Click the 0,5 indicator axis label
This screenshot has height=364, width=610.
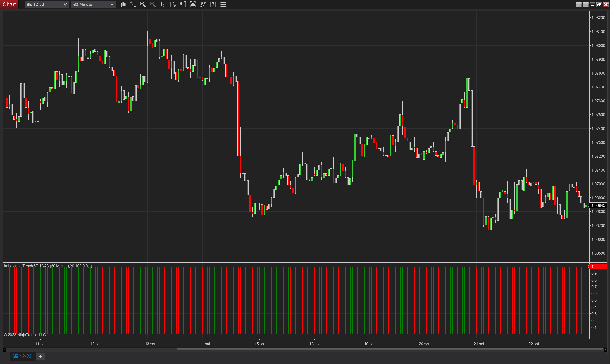(x=594, y=300)
